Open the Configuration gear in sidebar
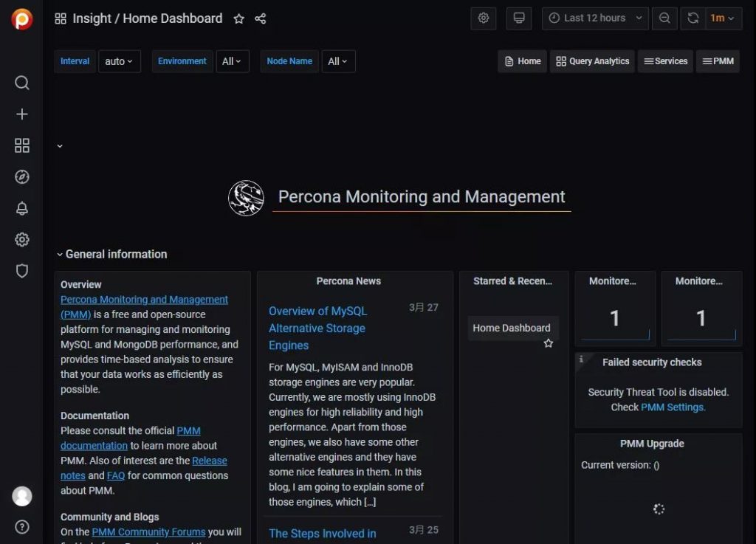 (x=21, y=239)
